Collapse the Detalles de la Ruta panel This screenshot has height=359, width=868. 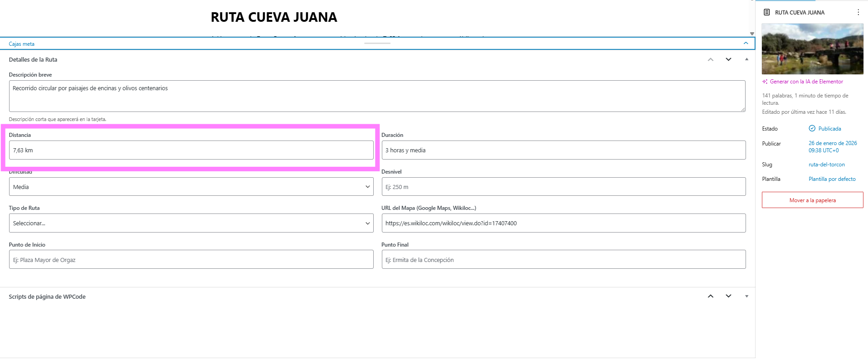coord(746,60)
